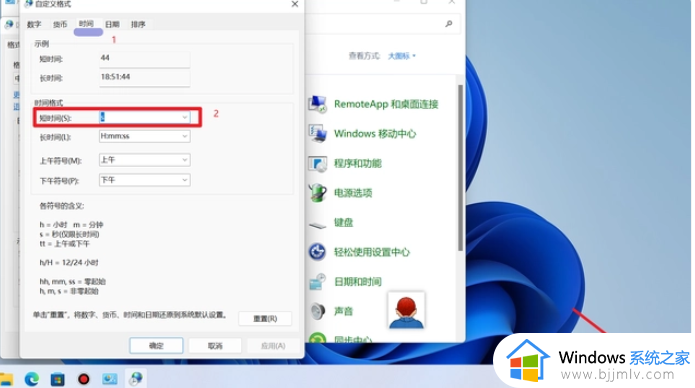Expand the PM symbol 下午 dropdown
This screenshot has height=388, width=695.
tap(185, 180)
